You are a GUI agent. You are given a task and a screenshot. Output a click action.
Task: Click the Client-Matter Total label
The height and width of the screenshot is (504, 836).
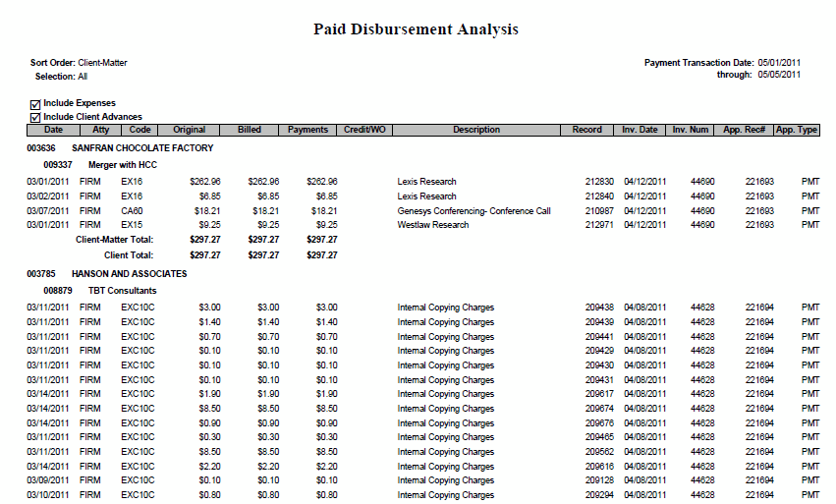(x=114, y=240)
